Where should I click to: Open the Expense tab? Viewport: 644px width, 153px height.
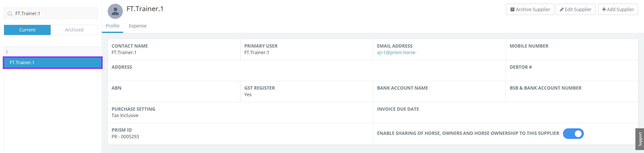137,26
